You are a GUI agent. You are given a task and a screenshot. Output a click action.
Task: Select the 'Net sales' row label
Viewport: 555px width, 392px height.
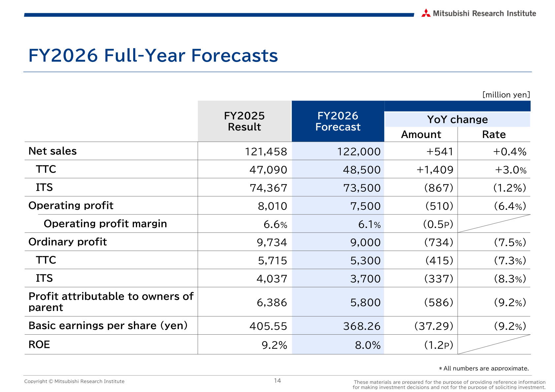[52, 151]
